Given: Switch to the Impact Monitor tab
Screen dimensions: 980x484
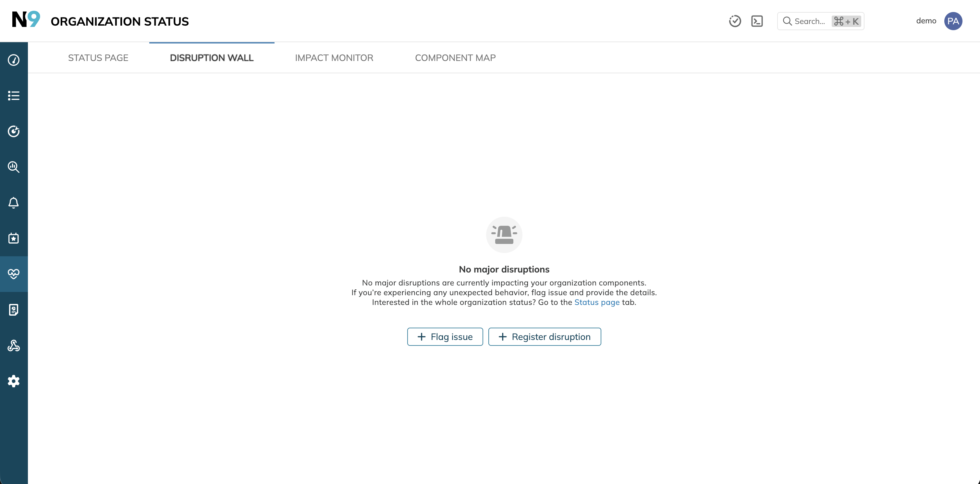Looking at the screenshot, I should point(334,58).
